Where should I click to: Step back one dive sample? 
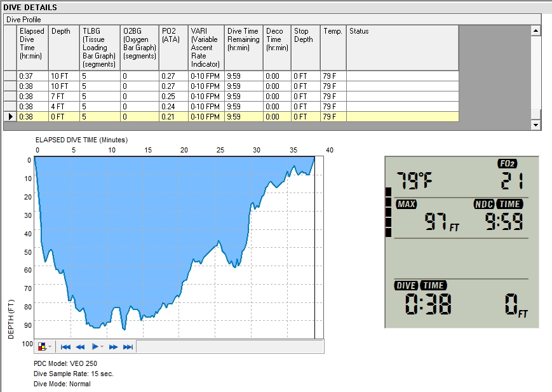click(80, 347)
